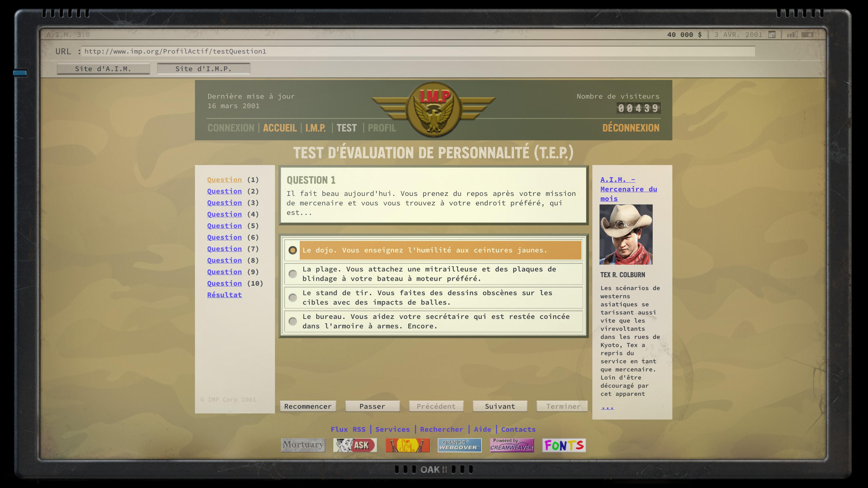Click the Powered by Creamweaver badge

pyautogui.click(x=512, y=445)
